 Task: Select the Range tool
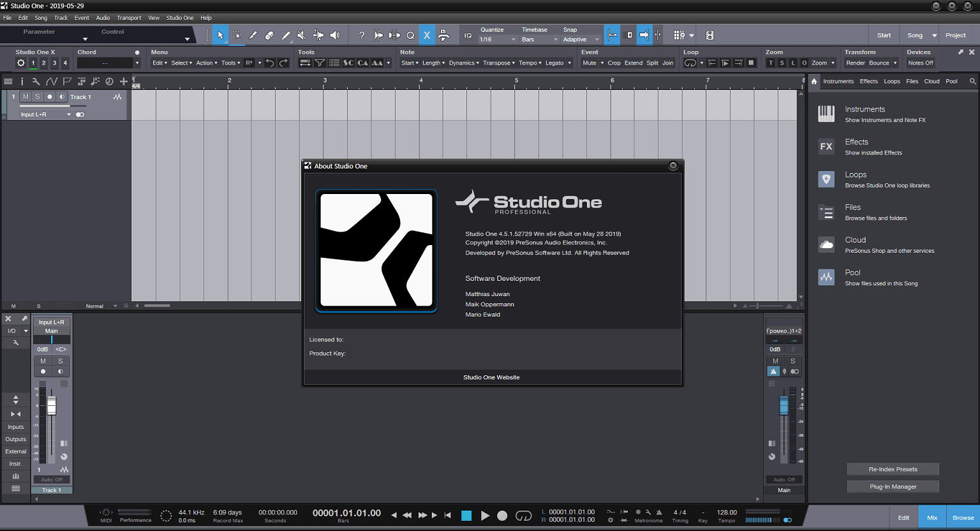pos(237,36)
